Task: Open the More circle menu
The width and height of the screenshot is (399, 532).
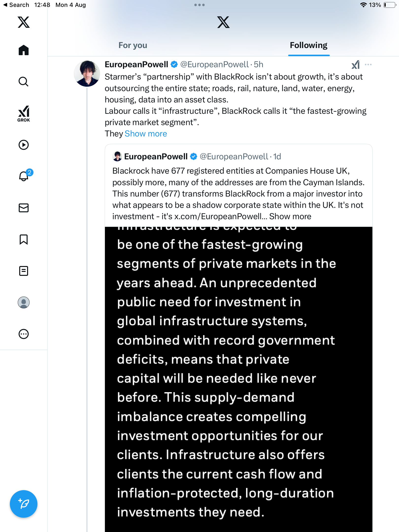Action: 24,334
